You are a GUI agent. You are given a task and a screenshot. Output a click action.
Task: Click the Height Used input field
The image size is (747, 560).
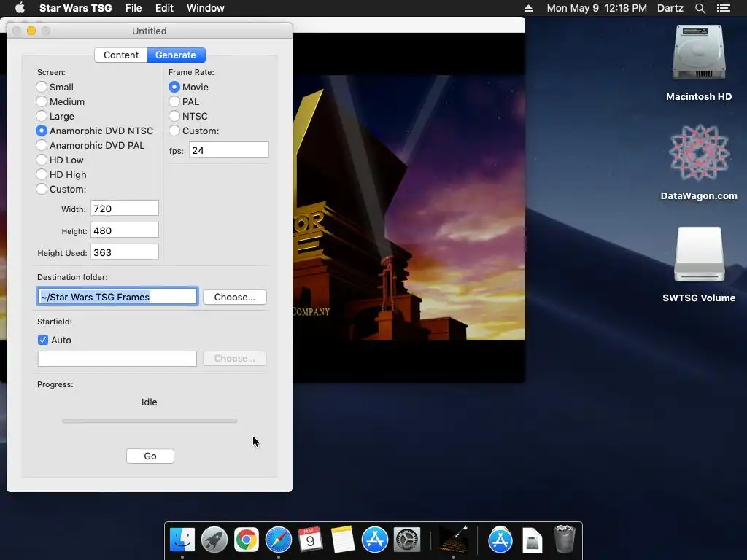pyautogui.click(x=124, y=252)
